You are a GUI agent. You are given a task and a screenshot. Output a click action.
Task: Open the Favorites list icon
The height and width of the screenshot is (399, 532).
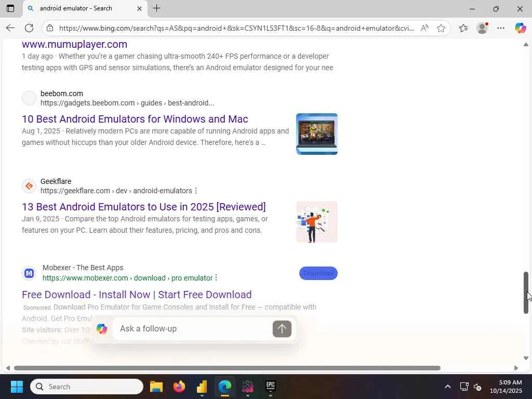coord(463,28)
